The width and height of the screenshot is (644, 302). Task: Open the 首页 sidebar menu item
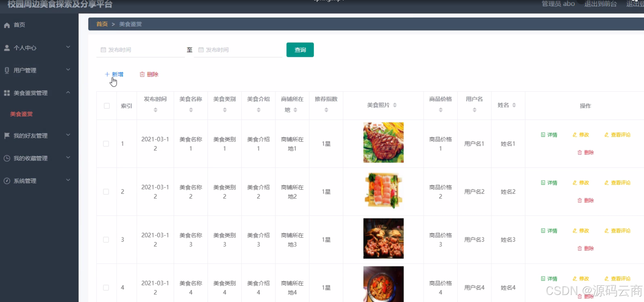(39, 25)
